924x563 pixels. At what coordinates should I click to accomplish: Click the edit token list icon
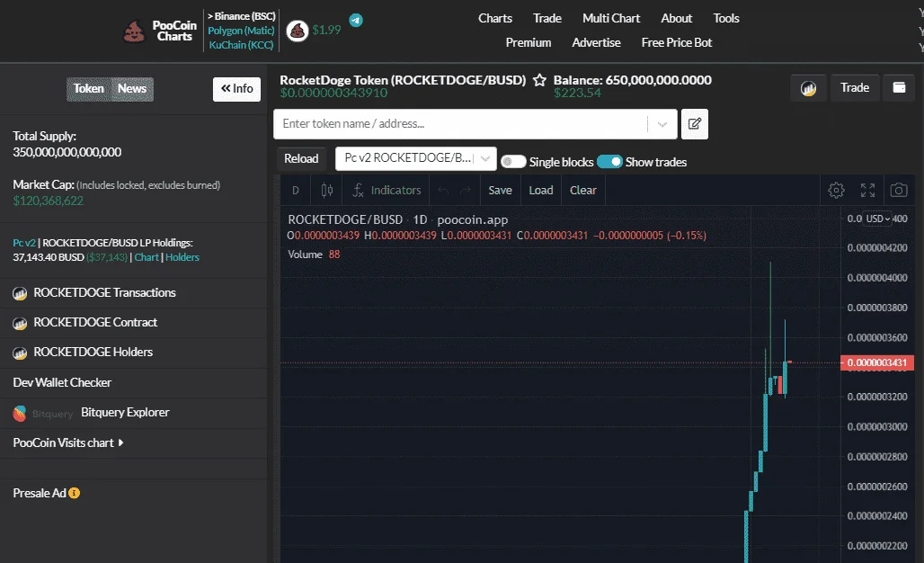(x=695, y=124)
